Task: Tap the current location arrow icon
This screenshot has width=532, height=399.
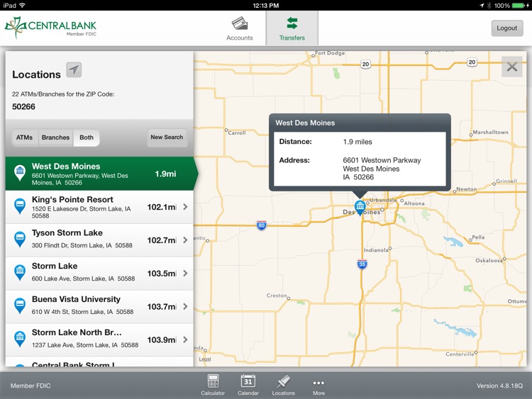Action: click(x=74, y=70)
